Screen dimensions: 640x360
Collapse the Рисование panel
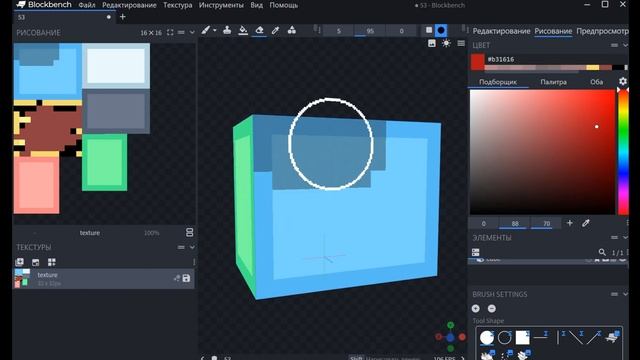pyautogui.click(x=192, y=32)
